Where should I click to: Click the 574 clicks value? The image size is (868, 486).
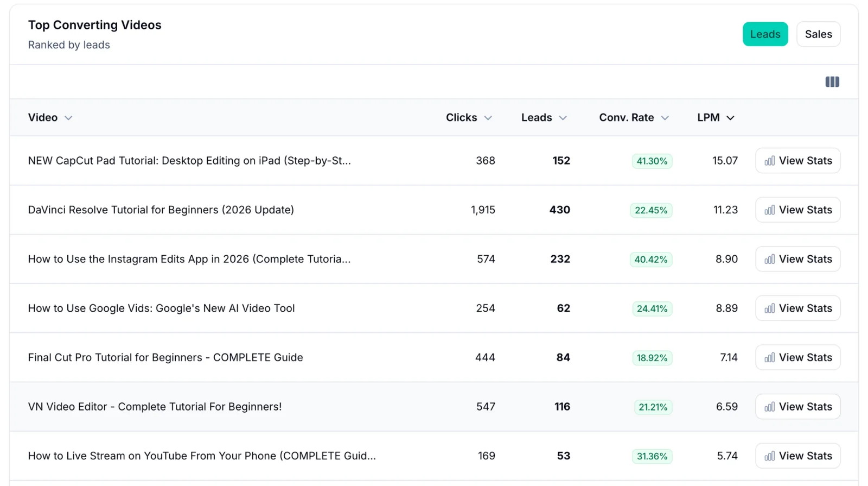click(486, 259)
